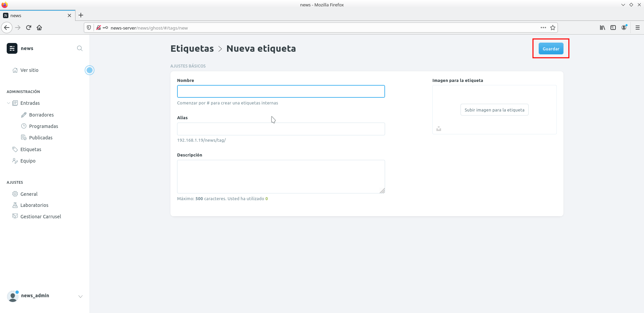This screenshot has height=313, width=644.
Task: Click the Unsplash icon in image box
Action: pyautogui.click(x=439, y=129)
